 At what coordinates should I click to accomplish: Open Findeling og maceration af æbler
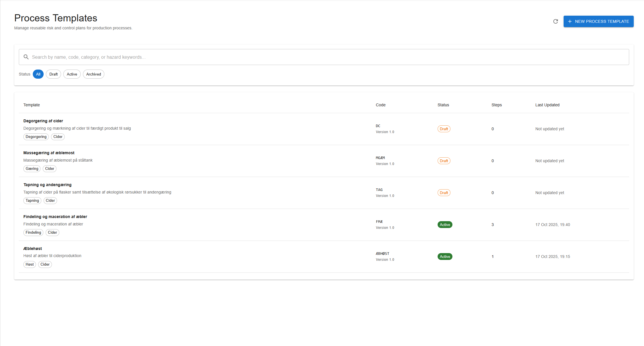(55, 217)
